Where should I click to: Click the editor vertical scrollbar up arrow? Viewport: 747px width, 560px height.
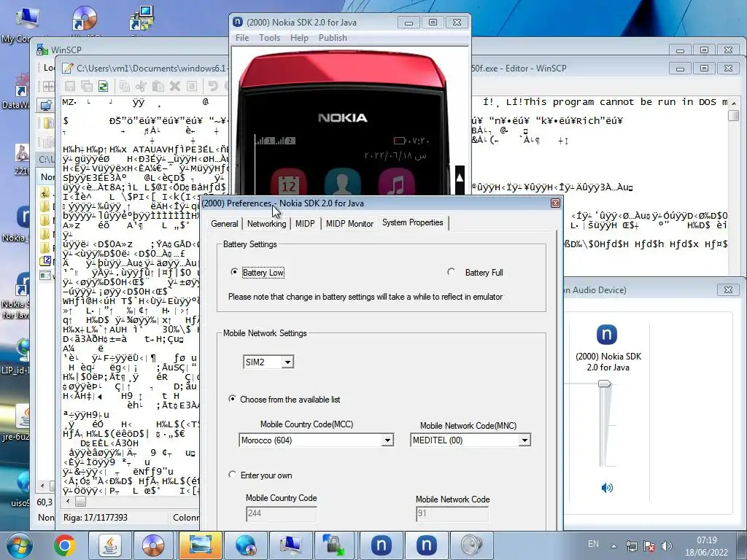click(734, 103)
